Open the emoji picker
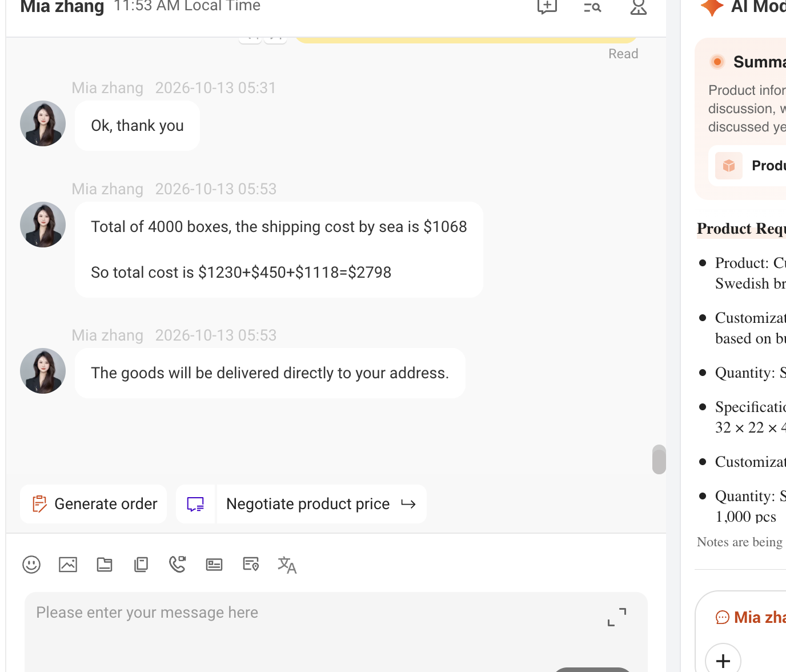 pos(31,565)
